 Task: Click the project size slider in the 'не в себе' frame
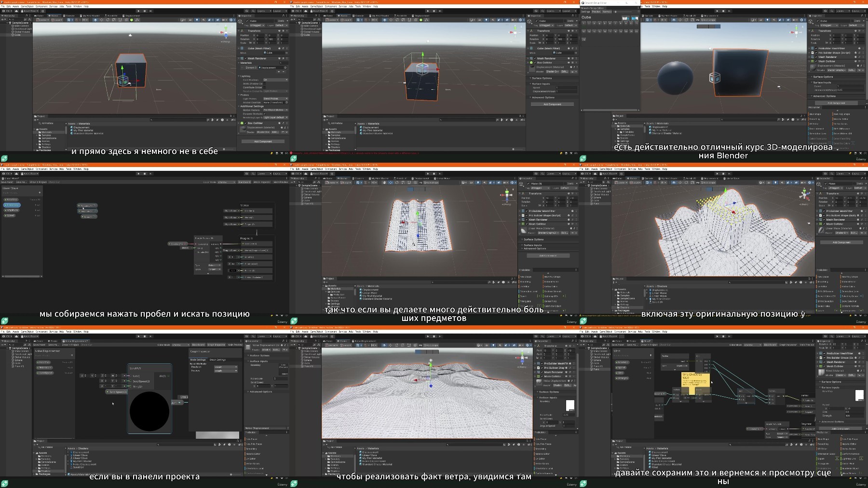pyautogui.click(x=228, y=149)
